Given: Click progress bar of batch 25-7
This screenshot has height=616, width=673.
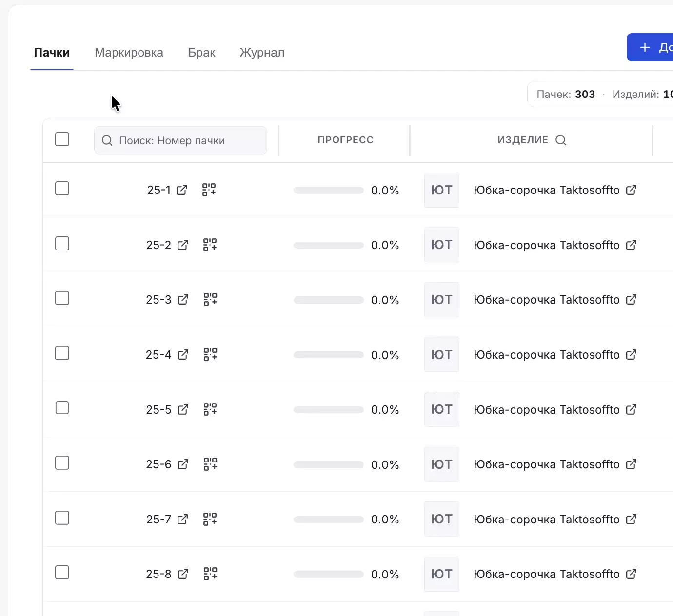Looking at the screenshot, I should pos(329,520).
